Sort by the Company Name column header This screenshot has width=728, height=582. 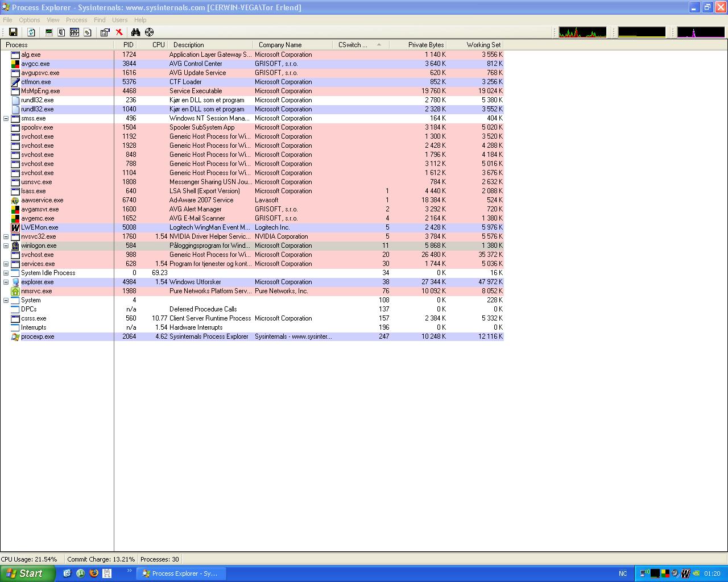(x=293, y=45)
